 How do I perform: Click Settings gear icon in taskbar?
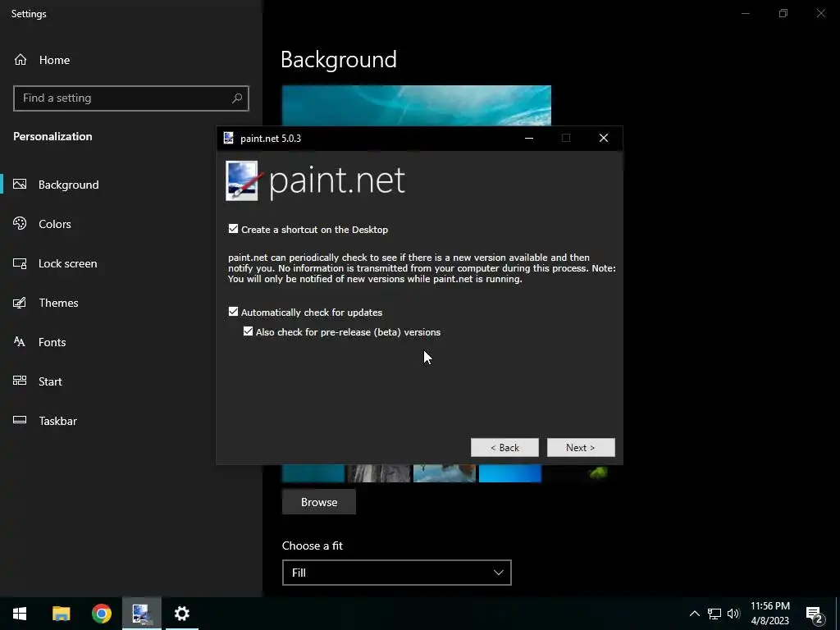tap(182, 614)
